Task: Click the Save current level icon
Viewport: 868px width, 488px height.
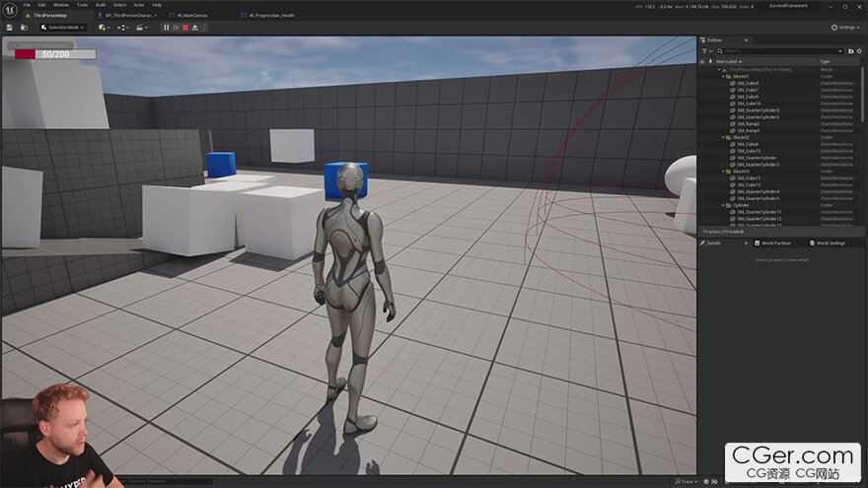Action: [11, 28]
